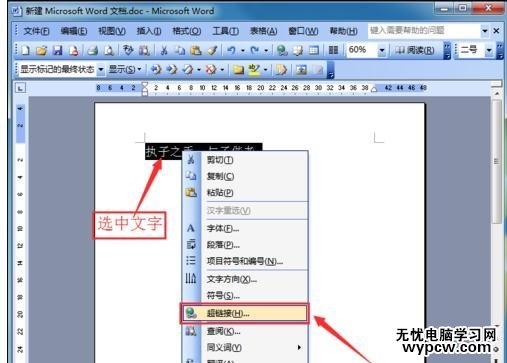Open the 格式(O) menu
The height and width of the screenshot is (363, 507).
point(187,31)
